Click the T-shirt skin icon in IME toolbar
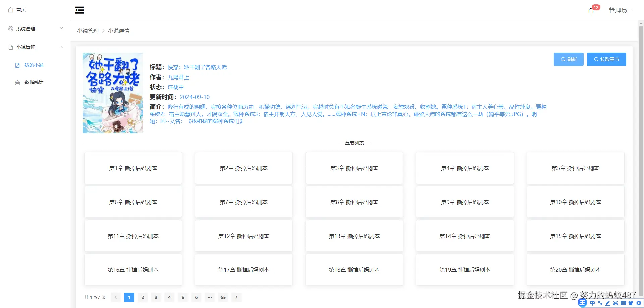 click(630, 303)
